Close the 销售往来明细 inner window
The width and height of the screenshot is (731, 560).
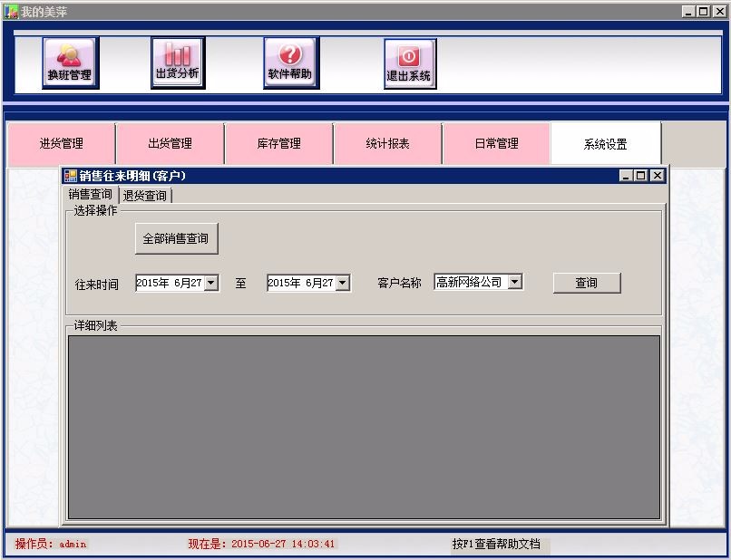[x=658, y=176]
